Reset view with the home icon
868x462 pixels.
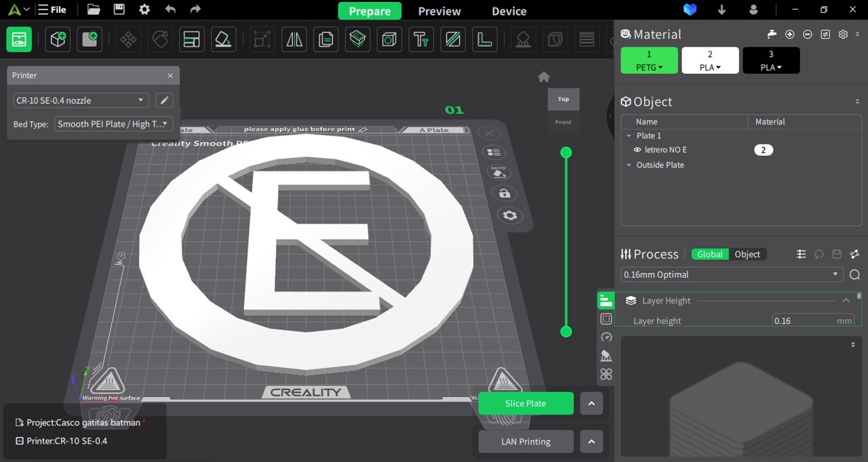(544, 77)
